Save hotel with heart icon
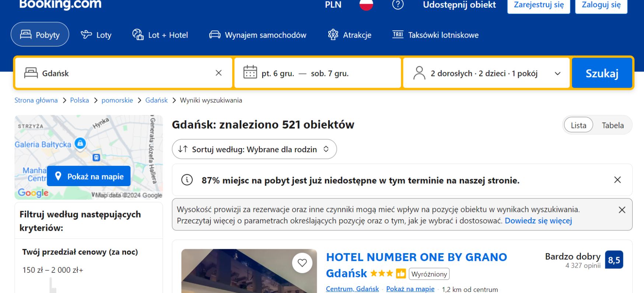The width and height of the screenshot is (644, 293). point(302,263)
